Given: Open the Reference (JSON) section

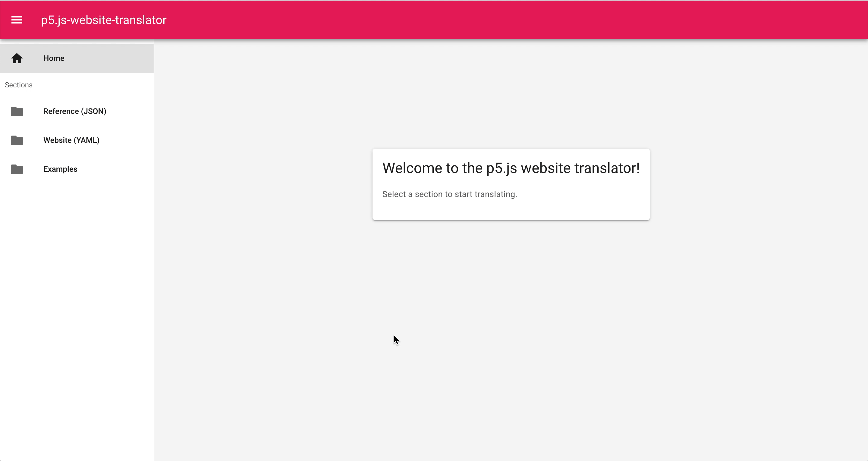Looking at the screenshot, I should (x=74, y=111).
